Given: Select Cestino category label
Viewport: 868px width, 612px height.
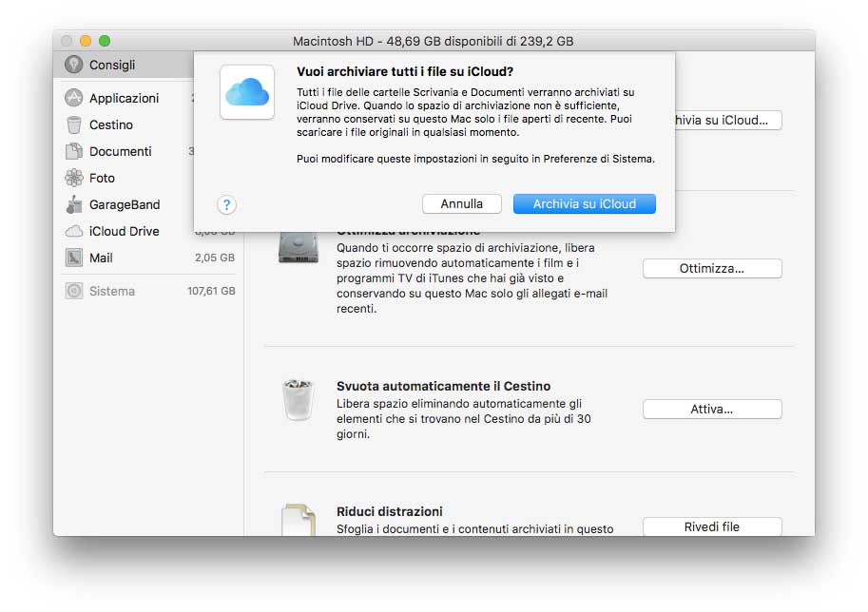Looking at the screenshot, I should point(110,124).
